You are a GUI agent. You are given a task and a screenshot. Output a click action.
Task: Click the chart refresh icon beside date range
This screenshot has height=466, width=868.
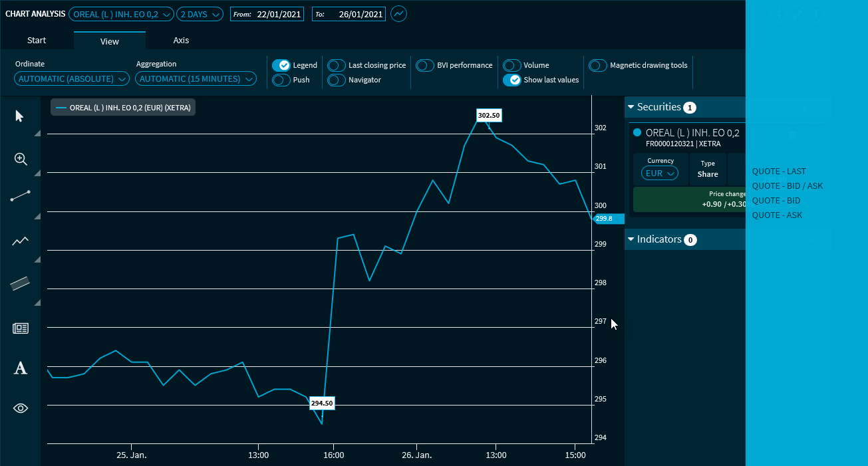(398, 14)
